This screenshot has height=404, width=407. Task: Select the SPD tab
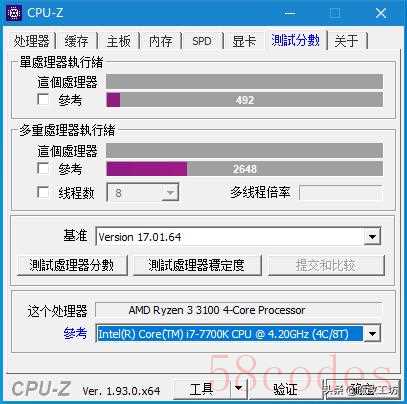point(202,41)
